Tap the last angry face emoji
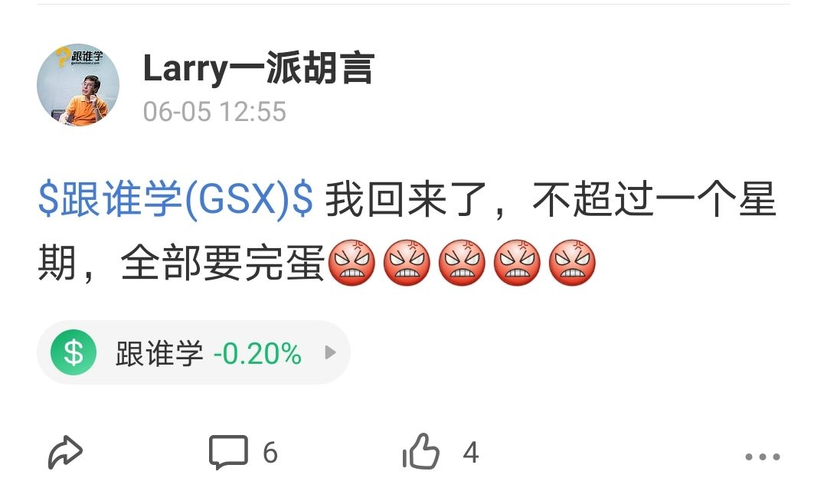Viewport: 824px width, 504px height. tap(572, 262)
